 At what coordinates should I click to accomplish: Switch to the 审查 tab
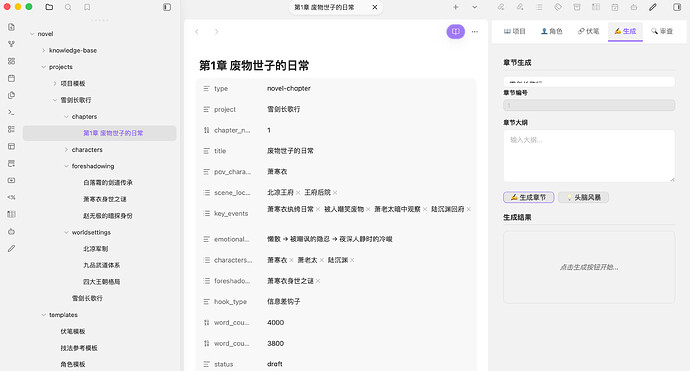tap(662, 31)
